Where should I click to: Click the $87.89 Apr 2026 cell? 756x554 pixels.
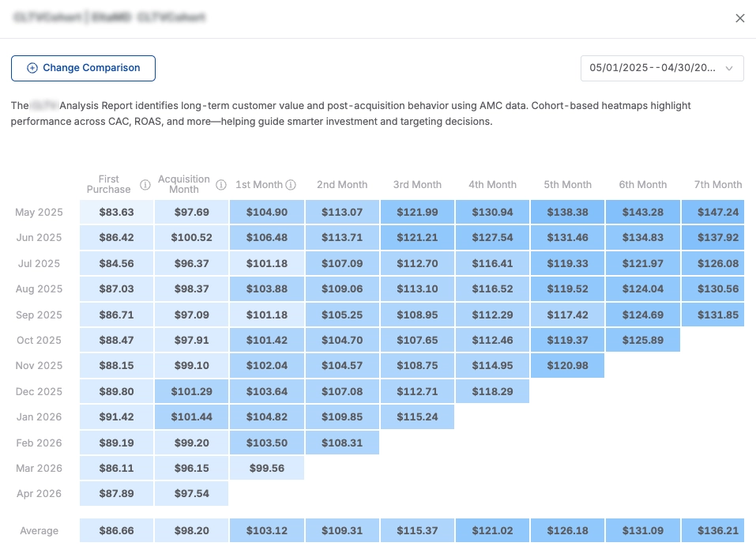click(117, 494)
